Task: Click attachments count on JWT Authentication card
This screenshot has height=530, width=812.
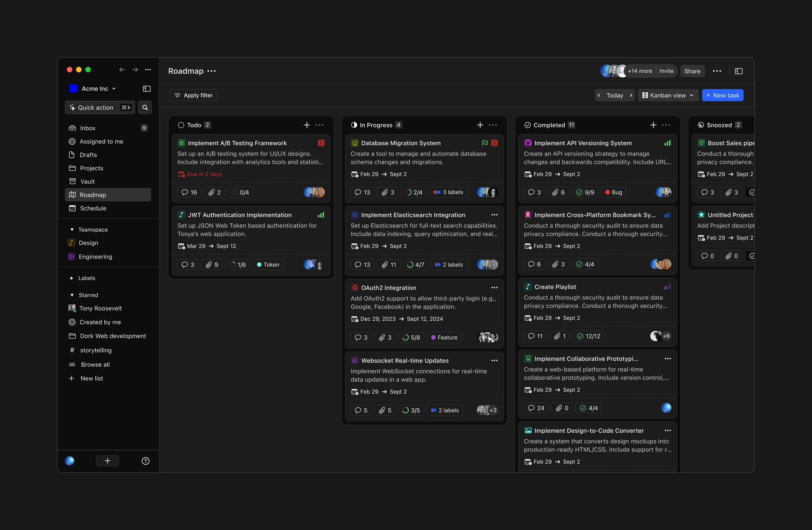Action: pyautogui.click(x=212, y=265)
